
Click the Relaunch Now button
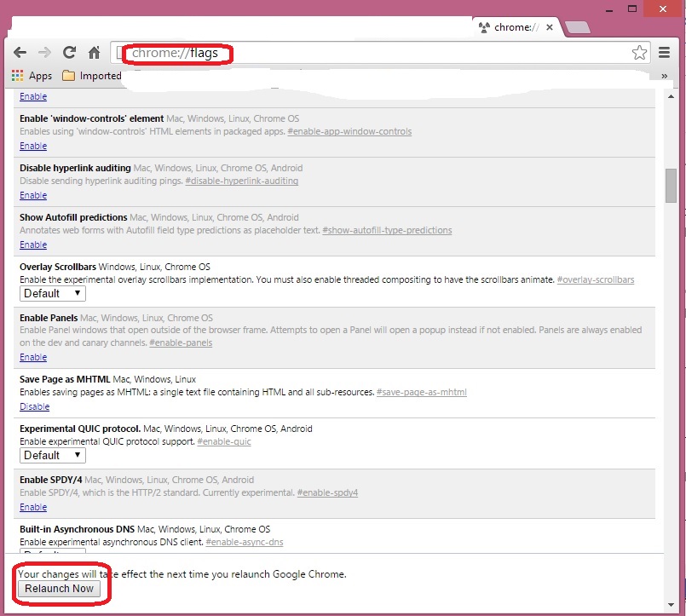tap(59, 589)
